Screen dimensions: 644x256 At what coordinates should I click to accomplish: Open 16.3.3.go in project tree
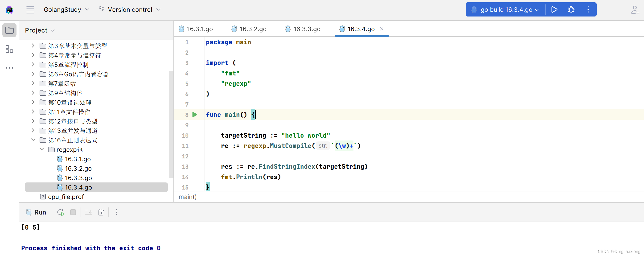[78, 178]
